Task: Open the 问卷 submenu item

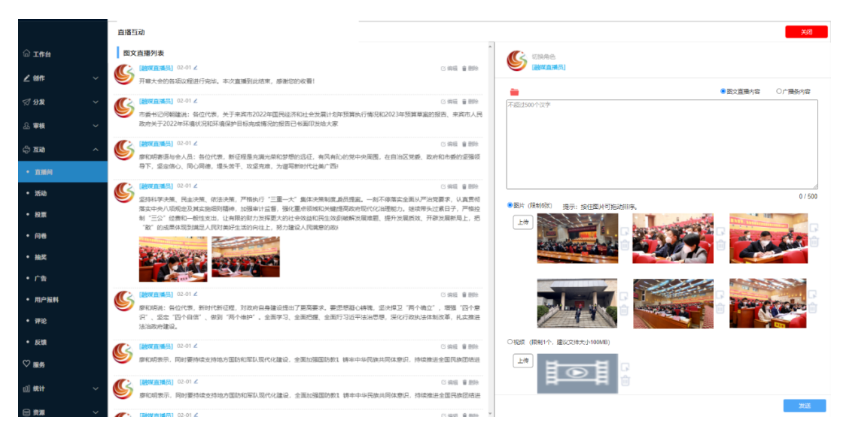Action: (63, 236)
